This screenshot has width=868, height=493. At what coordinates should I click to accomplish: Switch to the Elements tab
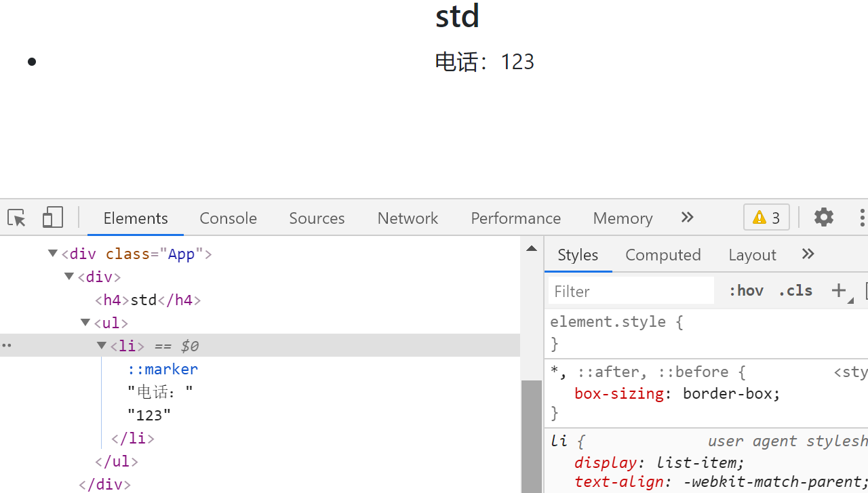[136, 218]
